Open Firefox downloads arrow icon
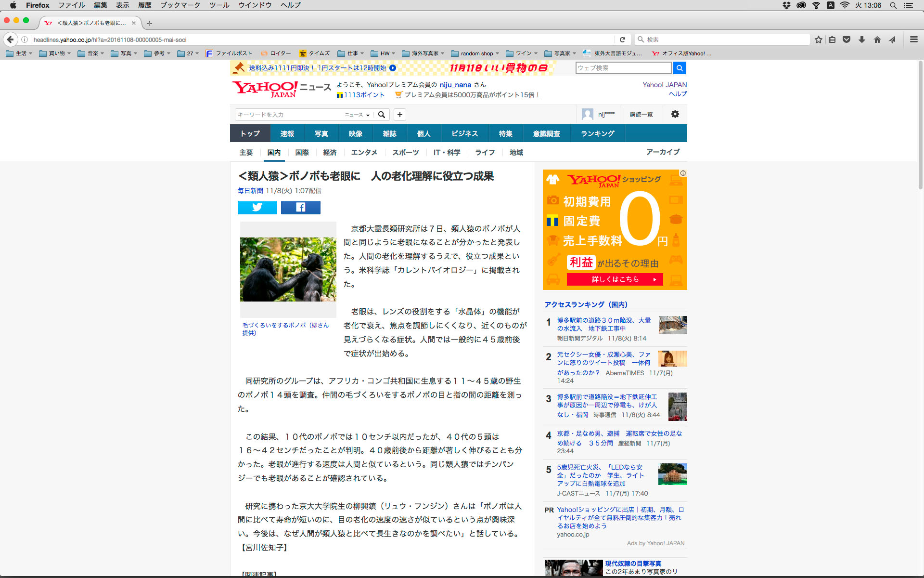 coord(862,39)
